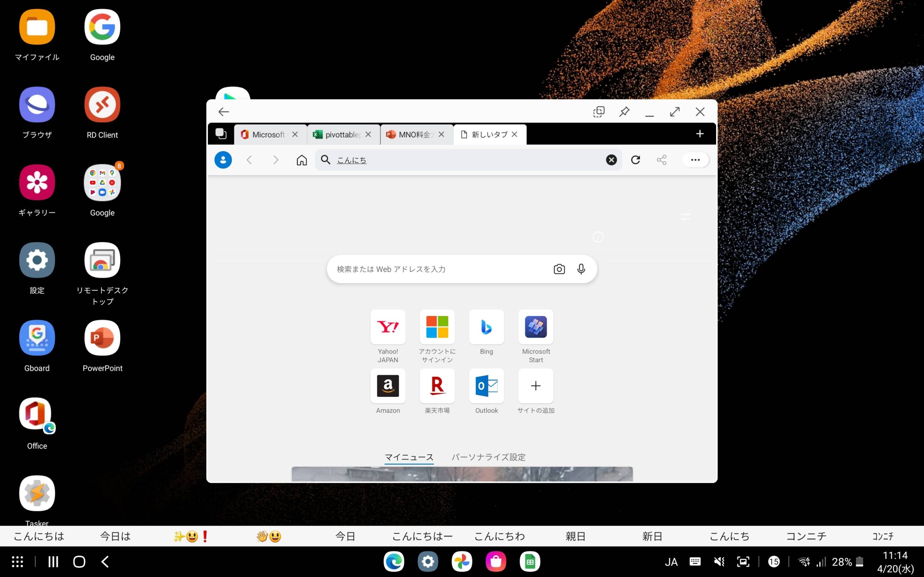Open the Edge three-dot menu
Screen dimensions: 924x577
coord(695,160)
